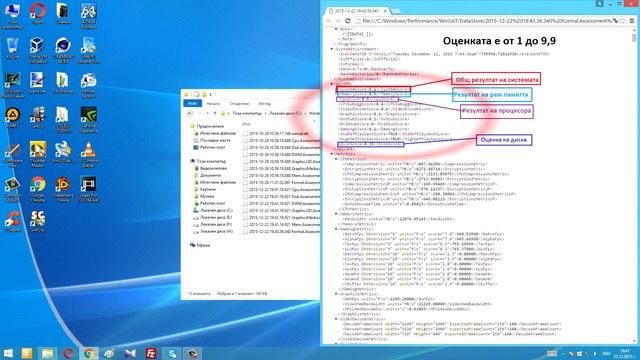640x360 pixels.
Task: Open the Chrome menu button
Action: click(x=631, y=21)
